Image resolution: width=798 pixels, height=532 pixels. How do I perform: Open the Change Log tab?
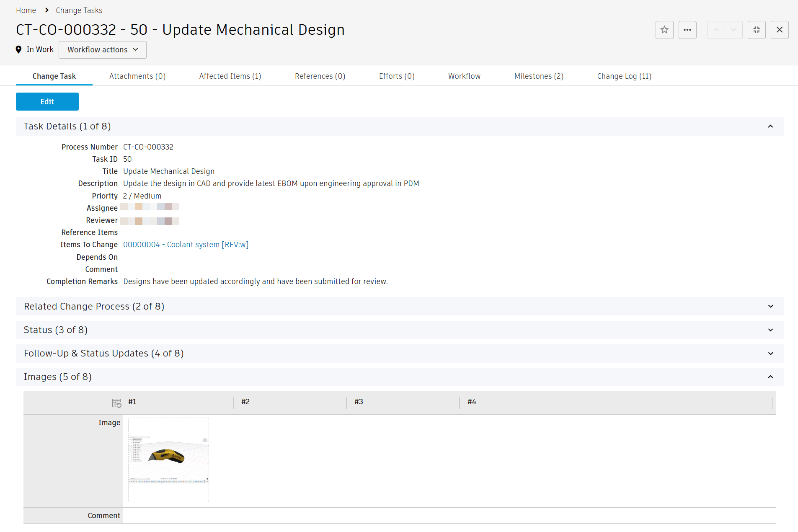[624, 76]
